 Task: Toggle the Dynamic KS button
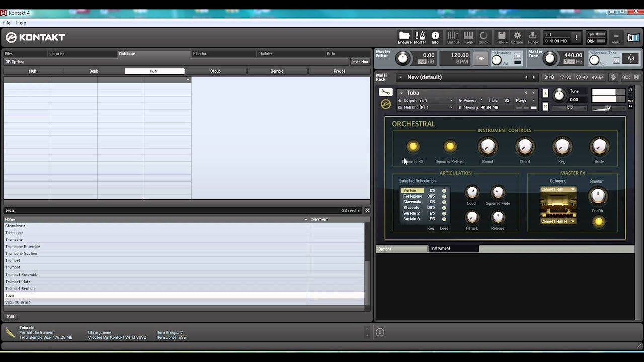pyautogui.click(x=413, y=147)
